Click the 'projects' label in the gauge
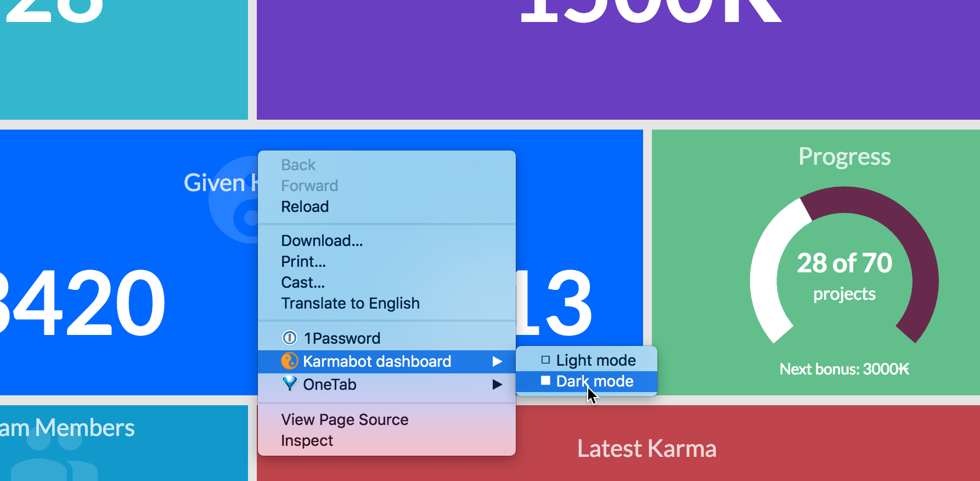The height and width of the screenshot is (481, 980). click(844, 294)
